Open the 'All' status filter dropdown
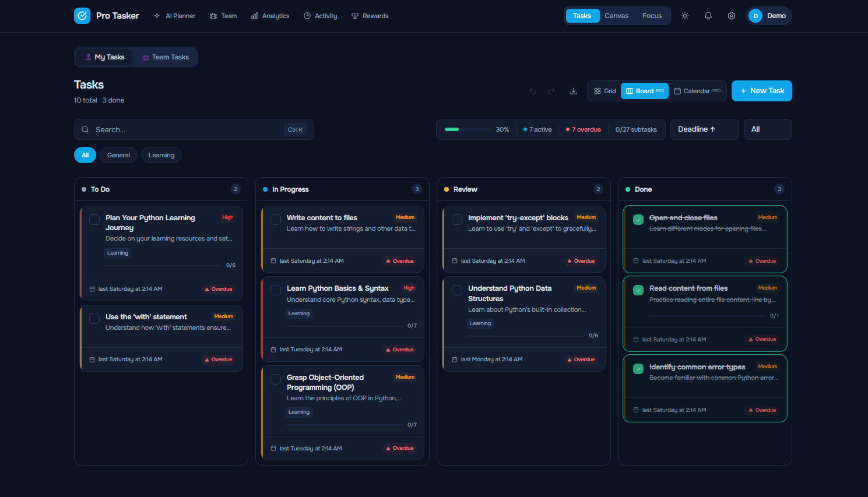The height and width of the screenshot is (497, 868). tap(767, 129)
